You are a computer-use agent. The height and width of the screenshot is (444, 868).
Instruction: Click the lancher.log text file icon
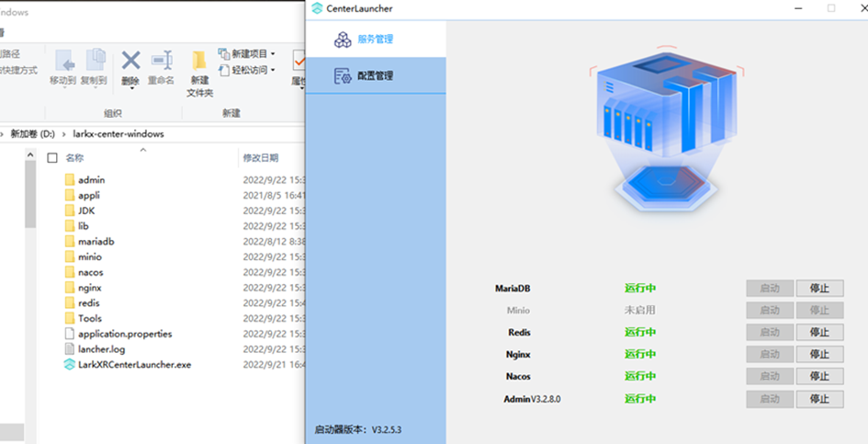(69, 349)
